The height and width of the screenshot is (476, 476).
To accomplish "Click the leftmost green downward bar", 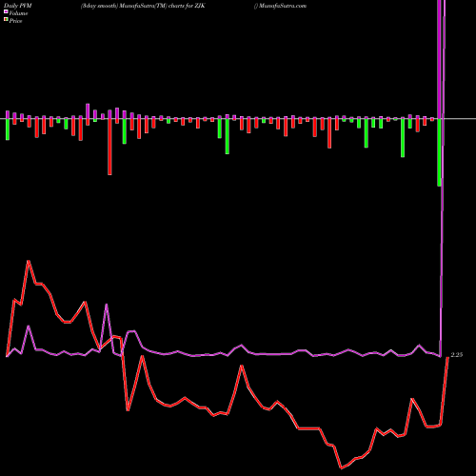I will click(x=8, y=129).
